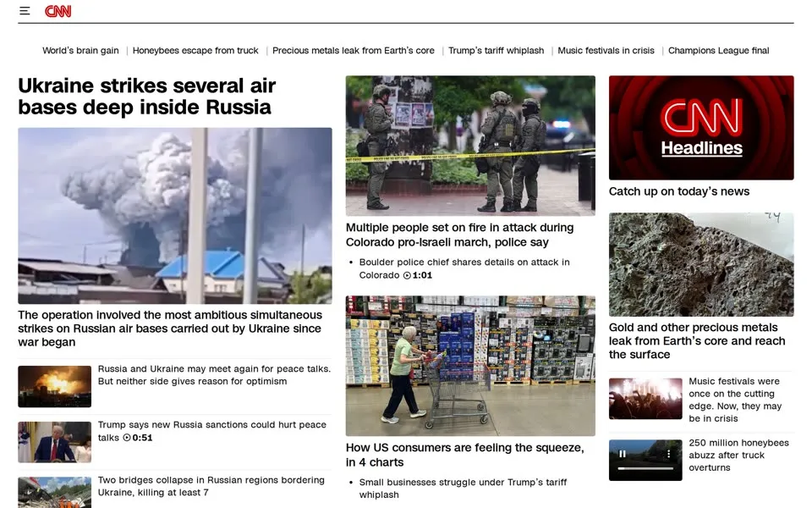Screen dimensions: 812x508
Task: Open the music festival crowd thumbnail
Action: pos(645,399)
